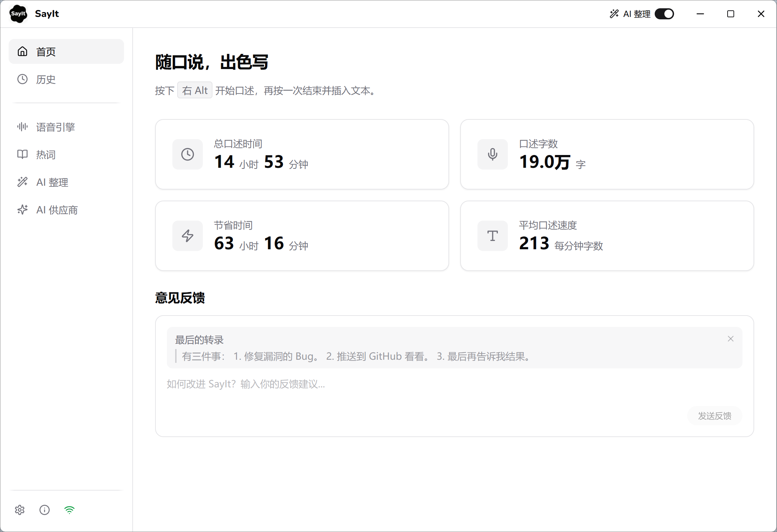Click the 意见反馈 section heading
This screenshot has height=532, width=777.
tap(180, 298)
